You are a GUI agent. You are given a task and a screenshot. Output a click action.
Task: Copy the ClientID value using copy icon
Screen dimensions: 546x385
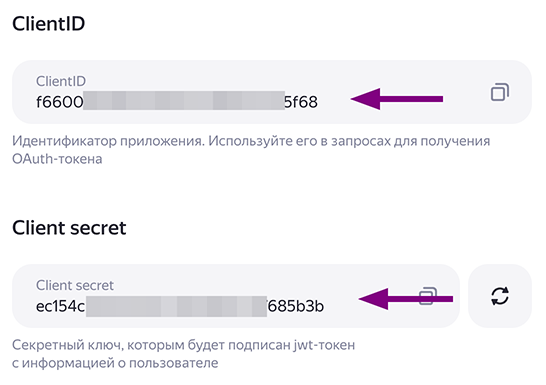[500, 92]
